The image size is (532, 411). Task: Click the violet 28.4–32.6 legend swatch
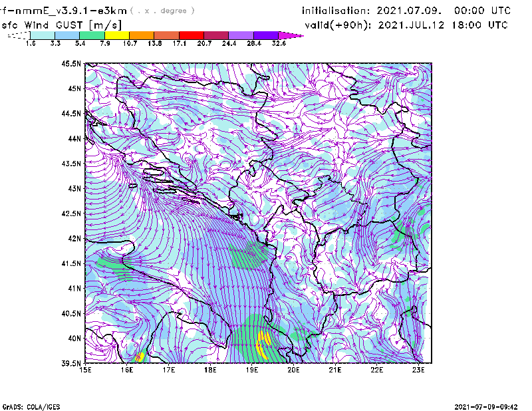[266, 35]
